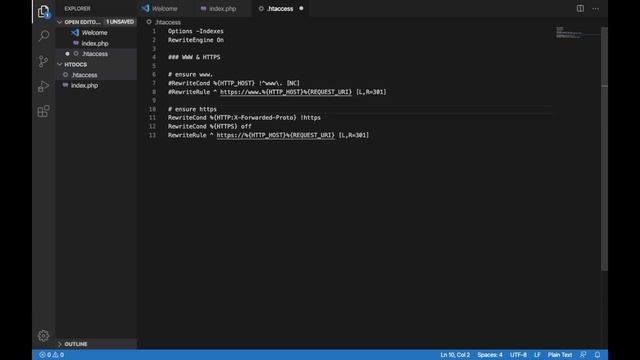Open the Search view in activity bar
The image size is (640, 360).
coord(43,36)
